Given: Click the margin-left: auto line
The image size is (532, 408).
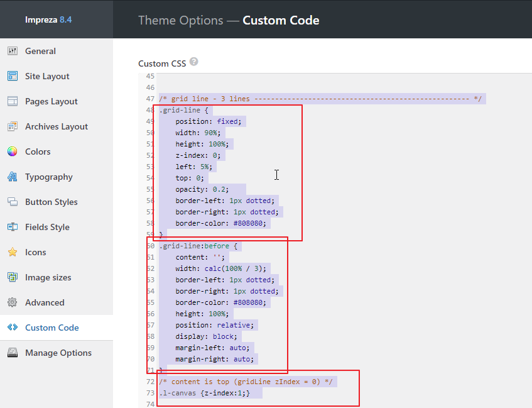Looking at the screenshot, I should [x=212, y=348].
